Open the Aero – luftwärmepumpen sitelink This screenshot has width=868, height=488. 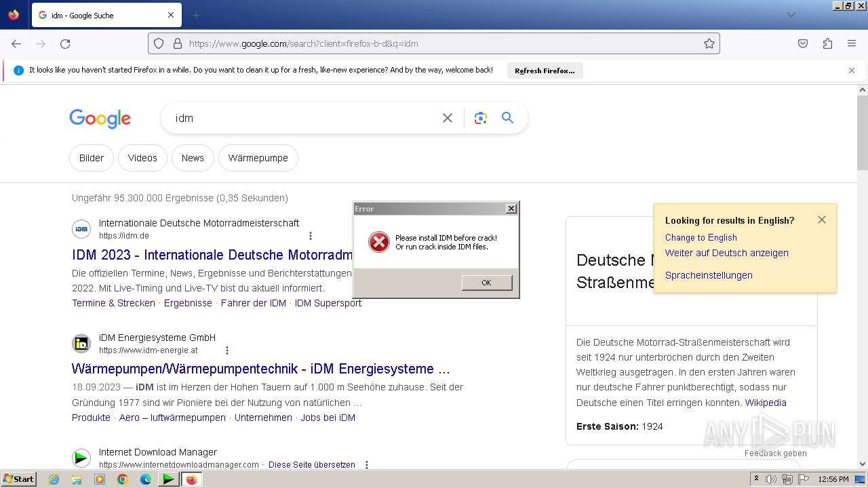172,418
